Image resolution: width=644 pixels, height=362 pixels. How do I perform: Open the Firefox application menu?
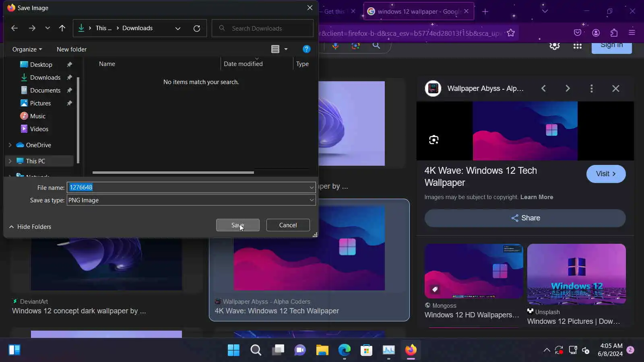pos(632,33)
